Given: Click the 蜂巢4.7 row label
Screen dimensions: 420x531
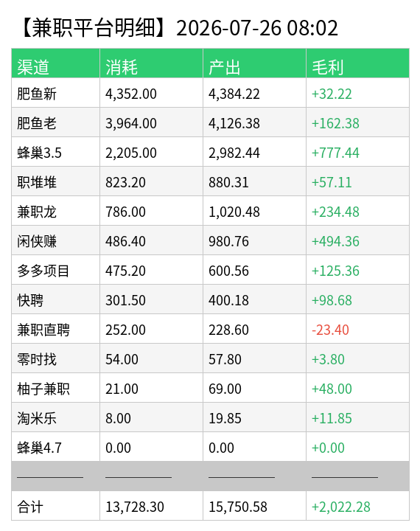Looking at the screenshot, I should click(x=39, y=448).
